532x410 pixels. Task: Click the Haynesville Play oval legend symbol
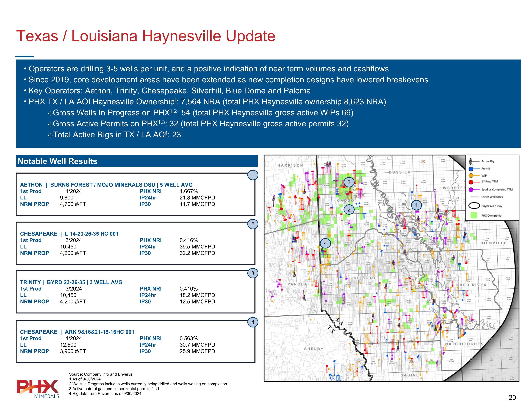tap(474, 206)
